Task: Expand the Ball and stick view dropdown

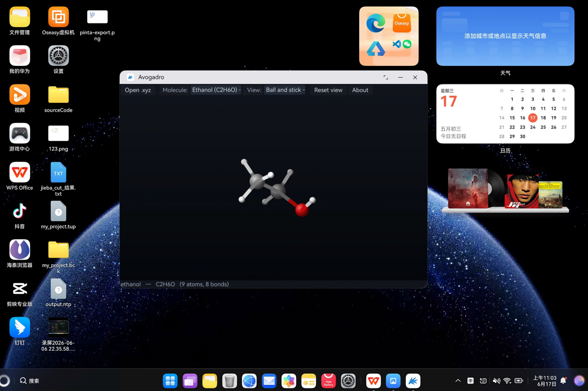Action: pyautogui.click(x=285, y=90)
